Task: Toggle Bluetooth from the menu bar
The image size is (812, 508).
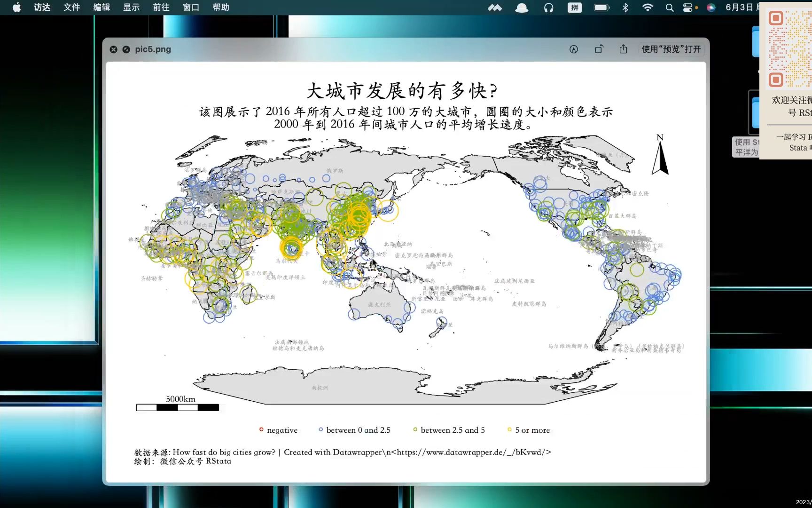Action: [625, 8]
